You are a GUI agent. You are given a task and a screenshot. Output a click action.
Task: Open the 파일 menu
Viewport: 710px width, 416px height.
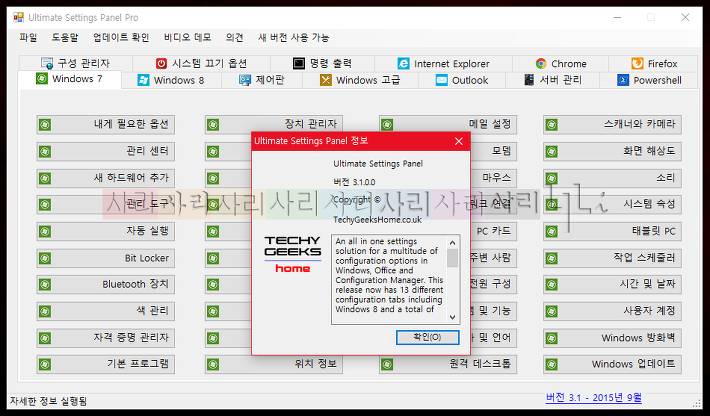coord(28,38)
